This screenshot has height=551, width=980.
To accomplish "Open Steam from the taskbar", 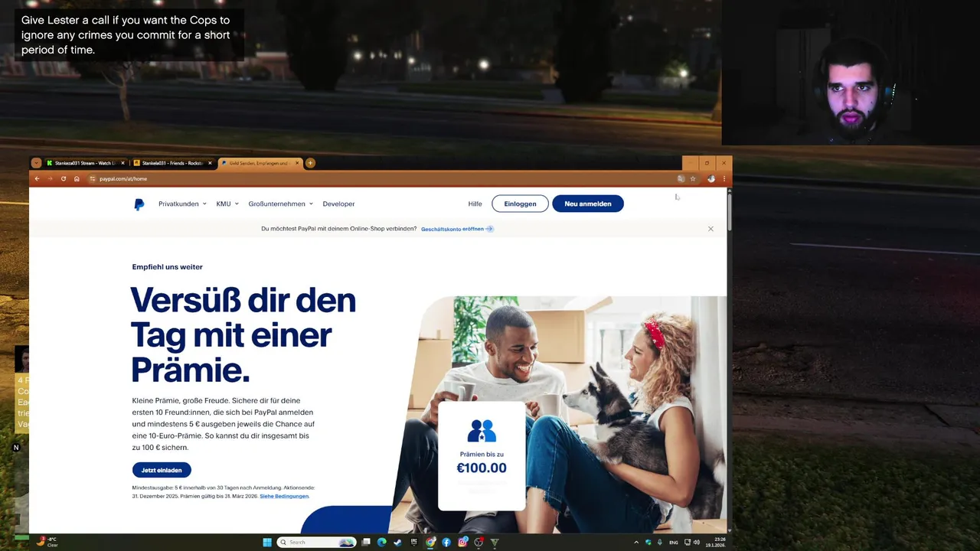I will tap(397, 543).
